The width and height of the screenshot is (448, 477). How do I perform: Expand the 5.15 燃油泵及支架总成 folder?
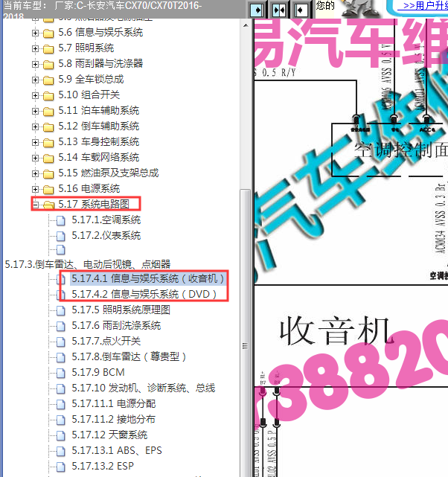click(35, 173)
